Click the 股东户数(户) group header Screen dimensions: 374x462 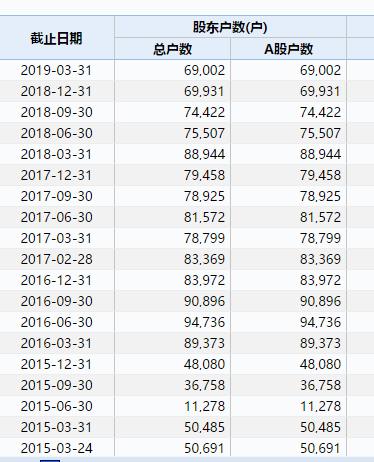point(230,27)
